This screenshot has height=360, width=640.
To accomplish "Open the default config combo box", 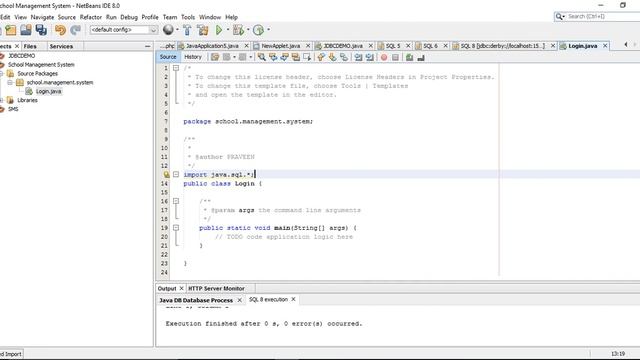I will click(124, 30).
